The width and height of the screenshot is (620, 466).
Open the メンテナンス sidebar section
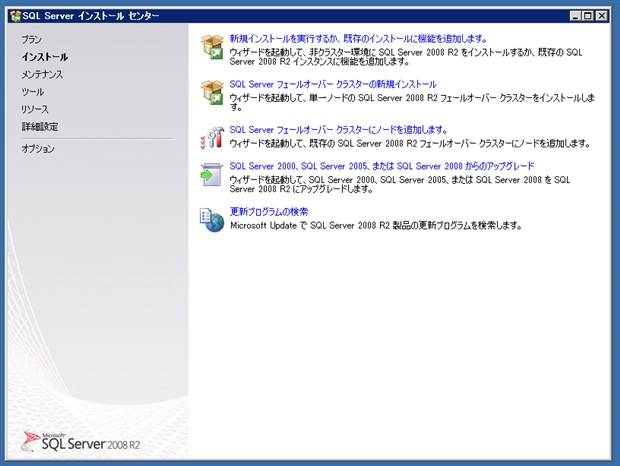click(42, 74)
